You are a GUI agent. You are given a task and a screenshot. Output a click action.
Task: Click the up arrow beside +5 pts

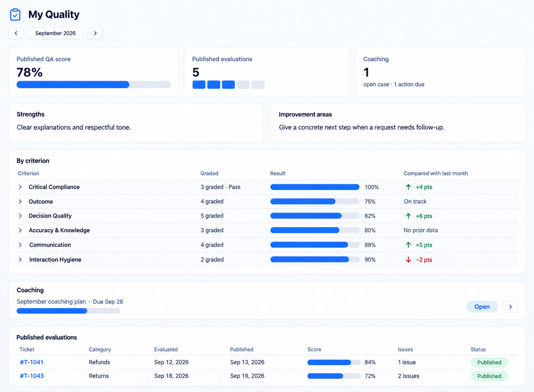(x=408, y=245)
